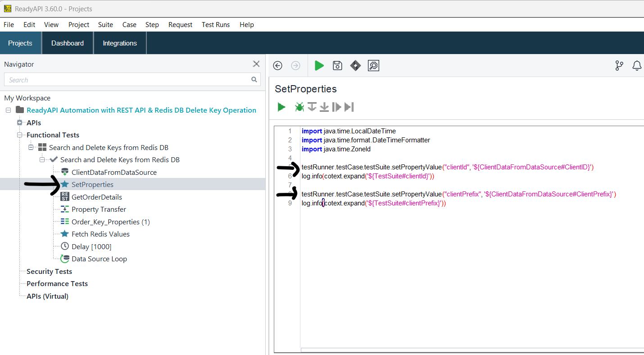Close the Navigator panel
The width and height of the screenshot is (644, 355).
point(256,64)
